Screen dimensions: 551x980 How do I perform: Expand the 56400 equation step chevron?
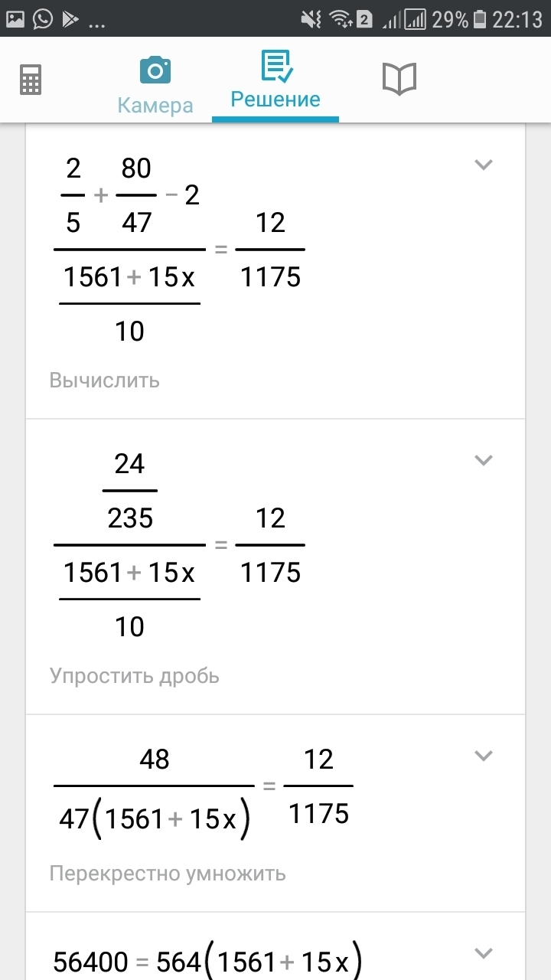483,953
